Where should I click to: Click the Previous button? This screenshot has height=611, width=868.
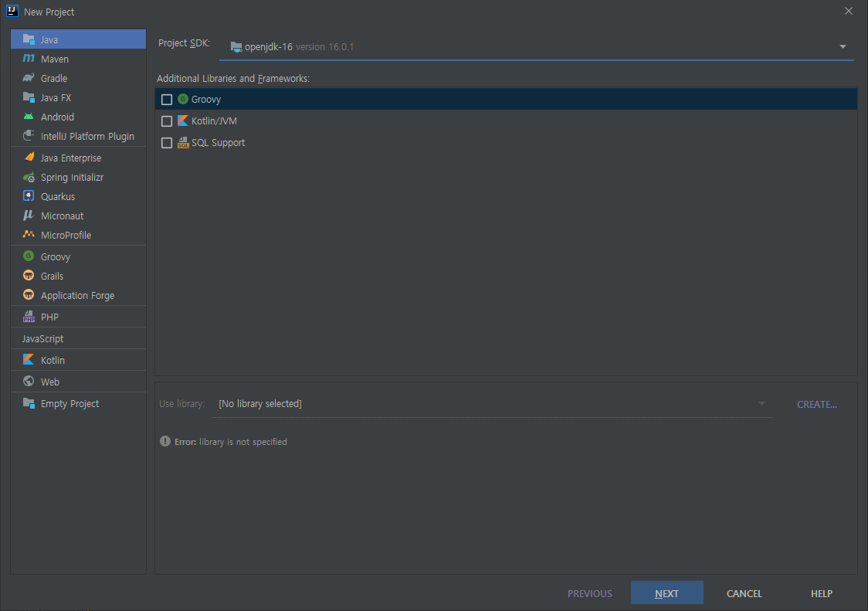pos(589,593)
